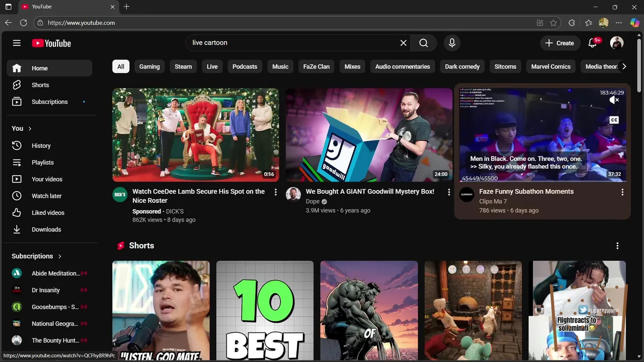Open the account avatar menu
The width and height of the screenshot is (644, 362).
[616, 43]
